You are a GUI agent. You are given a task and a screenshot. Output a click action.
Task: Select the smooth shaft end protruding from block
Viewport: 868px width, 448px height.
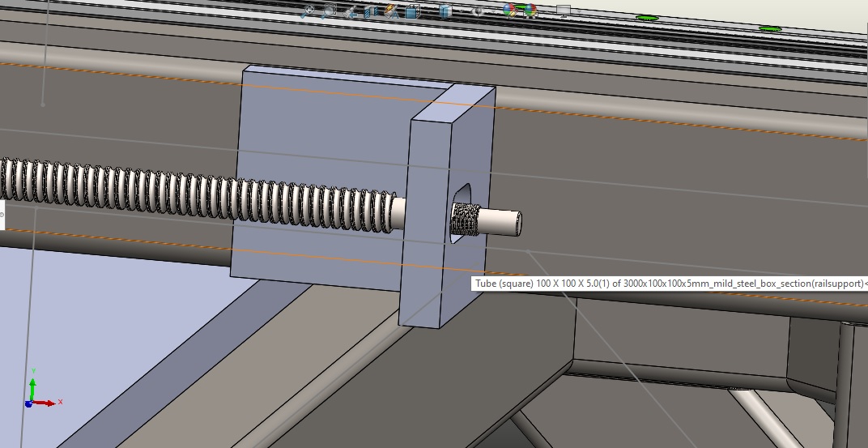coord(502,221)
